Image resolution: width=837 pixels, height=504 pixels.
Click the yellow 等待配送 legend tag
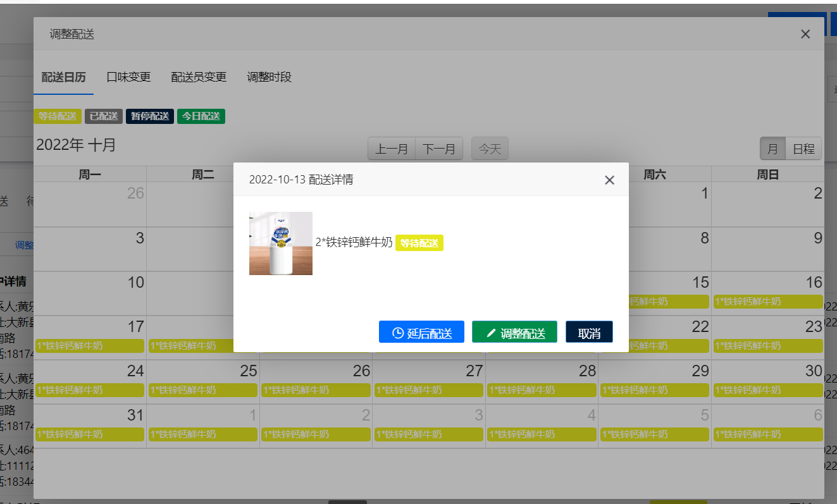58,116
